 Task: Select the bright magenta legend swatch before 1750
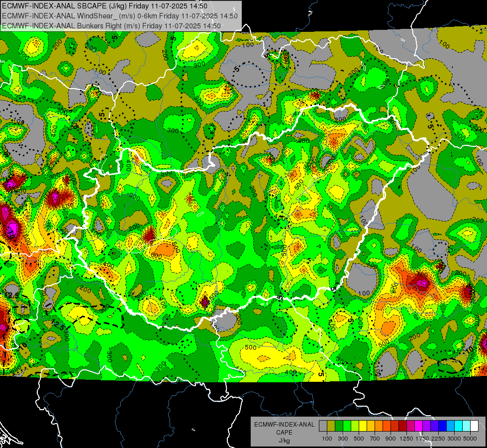(x=419, y=426)
